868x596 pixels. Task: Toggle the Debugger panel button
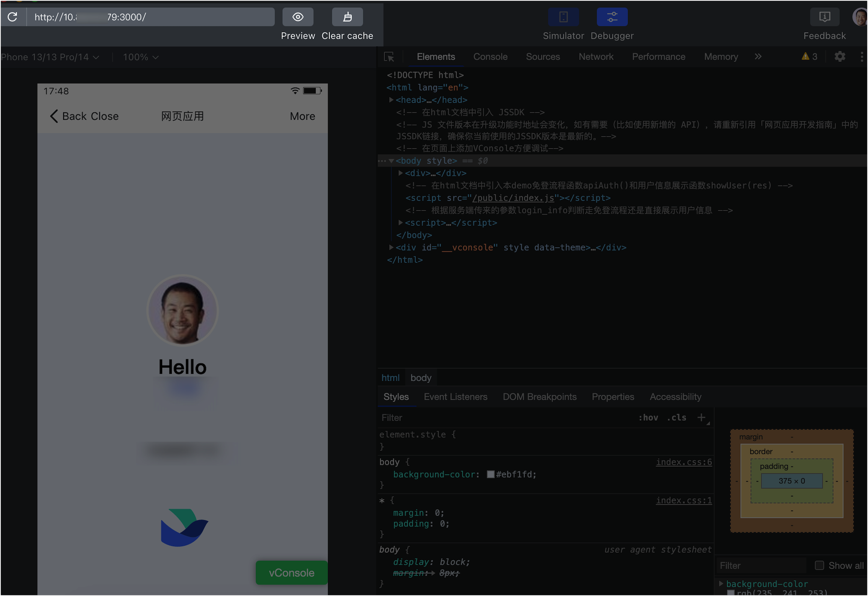point(612,17)
